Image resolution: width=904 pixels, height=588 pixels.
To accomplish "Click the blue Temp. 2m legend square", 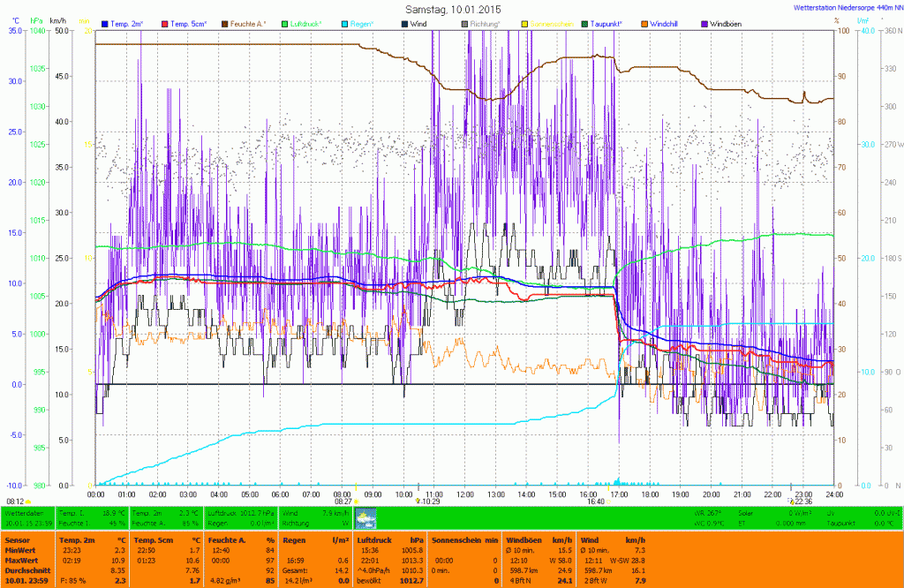I will click(105, 24).
